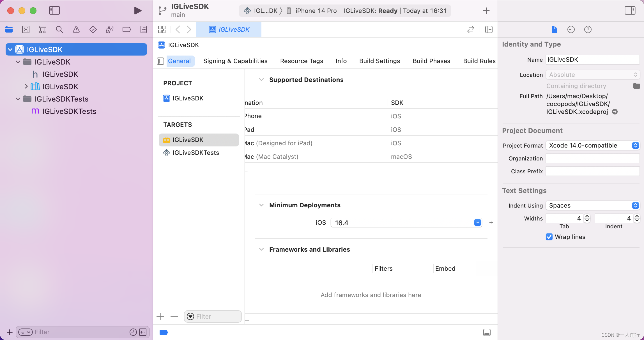The image size is (644, 340).
Task: Add a new tab with plus button
Action: pyautogui.click(x=486, y=11)
